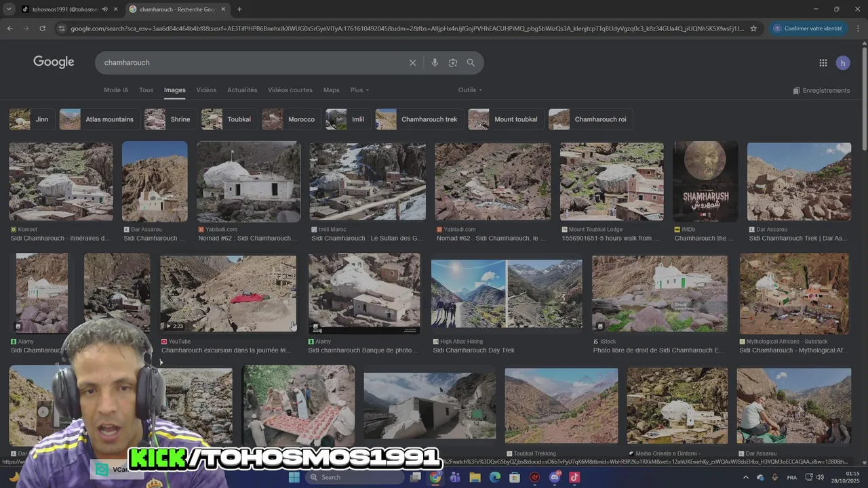
Task: Open TikTok app from the taskbar
Action: (574, 477)
